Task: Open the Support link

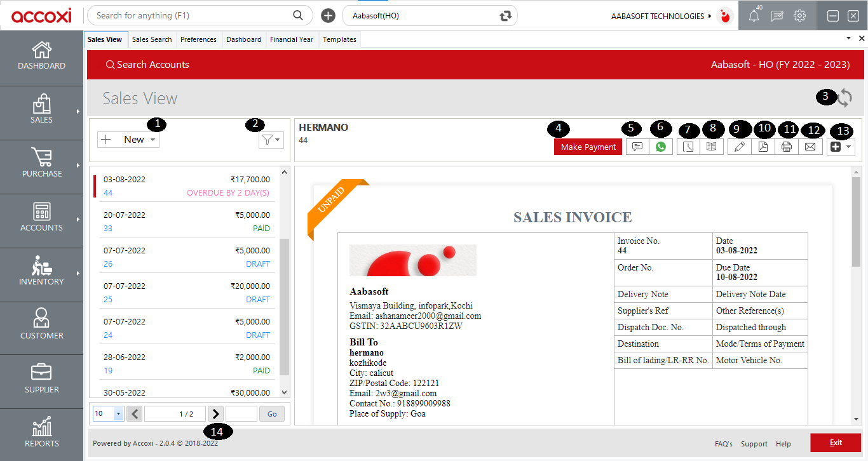Action: point(754,444)
